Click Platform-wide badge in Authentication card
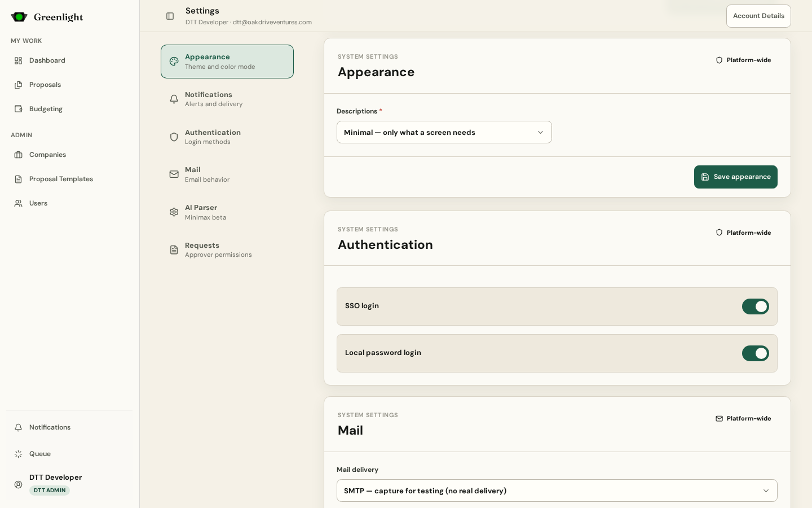Screen dimensions: 812x508 pos(743,233)
